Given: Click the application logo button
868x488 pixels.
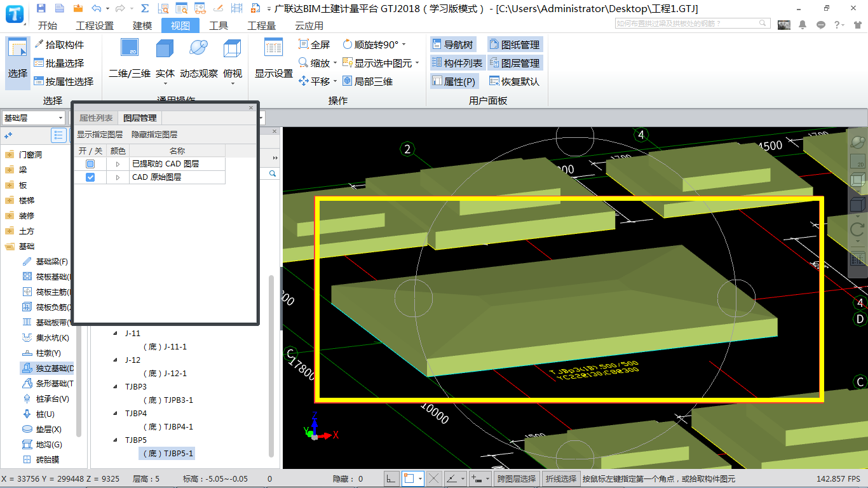Looking at the screenshot, I should (15, 13).
